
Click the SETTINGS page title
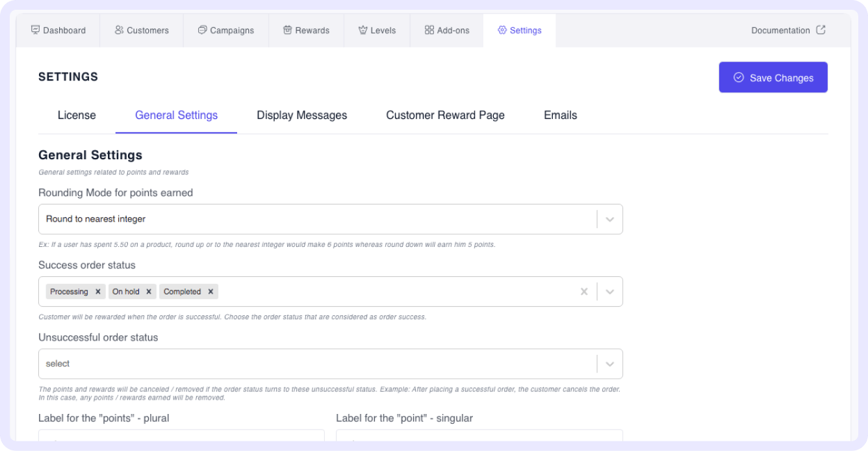[68, 77]
